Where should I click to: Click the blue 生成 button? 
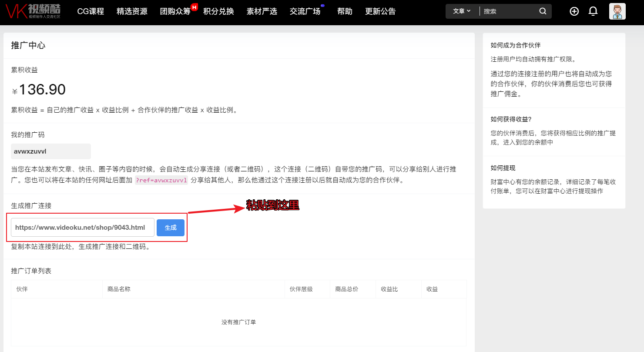point(171,228)
